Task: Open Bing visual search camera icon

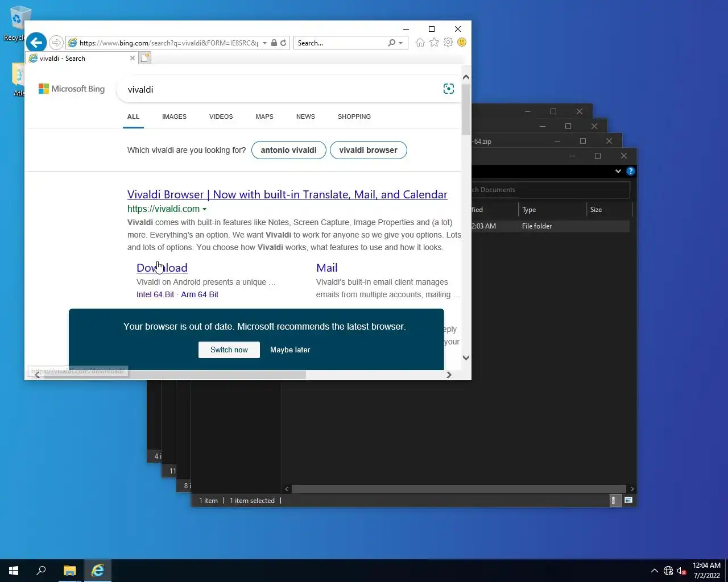Action: tap(449, 89)
